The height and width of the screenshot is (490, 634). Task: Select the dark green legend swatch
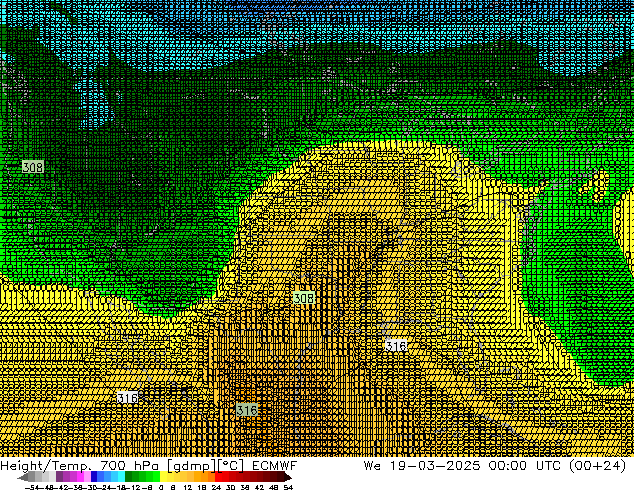pos(129,476)
